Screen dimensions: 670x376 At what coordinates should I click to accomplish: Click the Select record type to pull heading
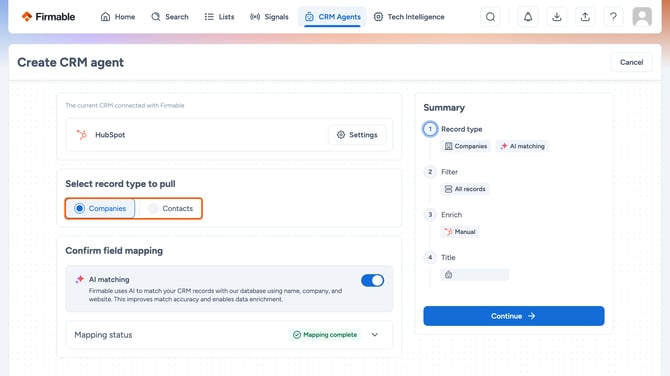[120, 184]
